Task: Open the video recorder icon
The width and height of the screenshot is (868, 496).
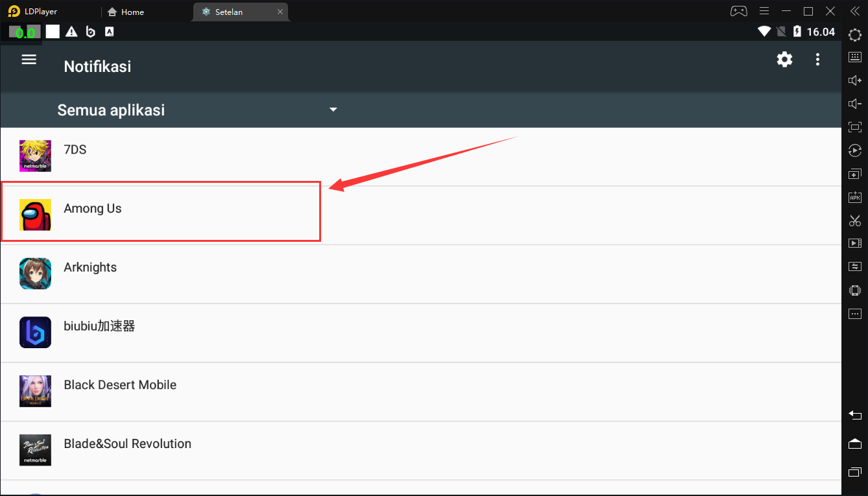Action: coord(855,243)
